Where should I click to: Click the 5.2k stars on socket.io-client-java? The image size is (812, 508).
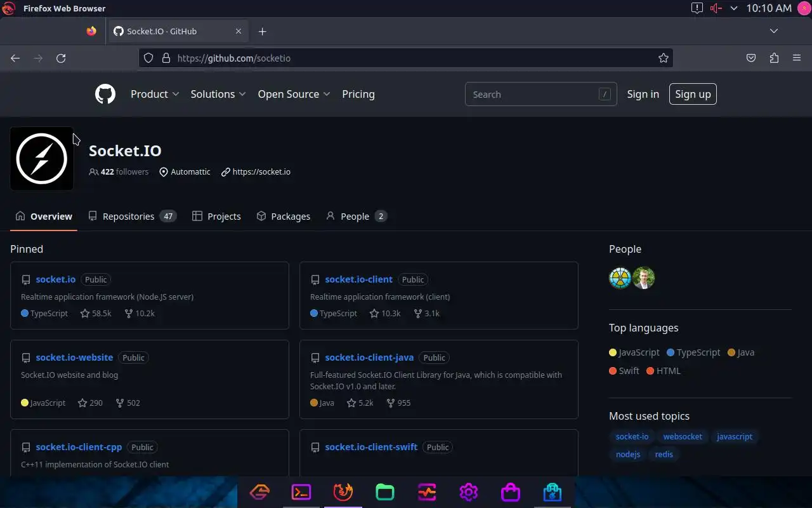coord(360,403)
